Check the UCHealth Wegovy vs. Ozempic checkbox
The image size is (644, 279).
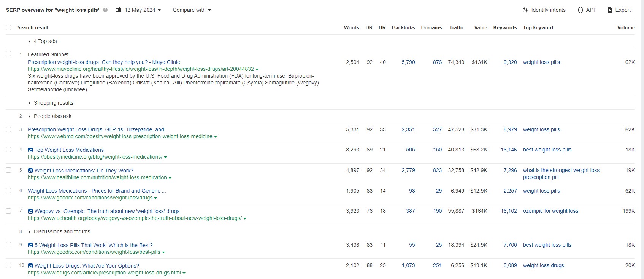8,211
